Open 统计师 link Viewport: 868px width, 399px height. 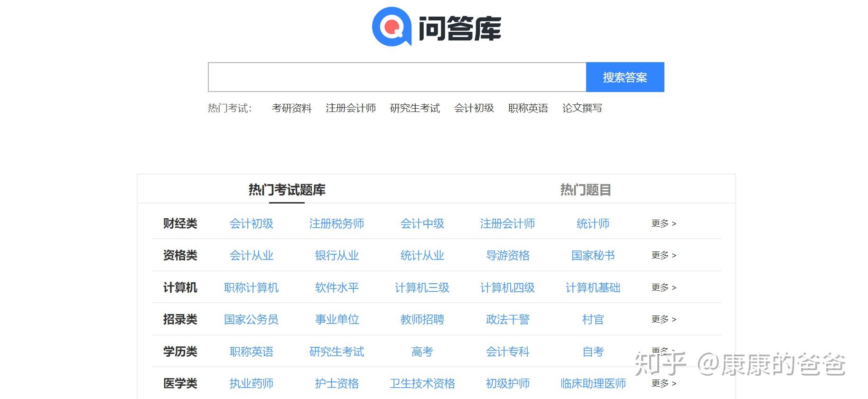(593, 223)
